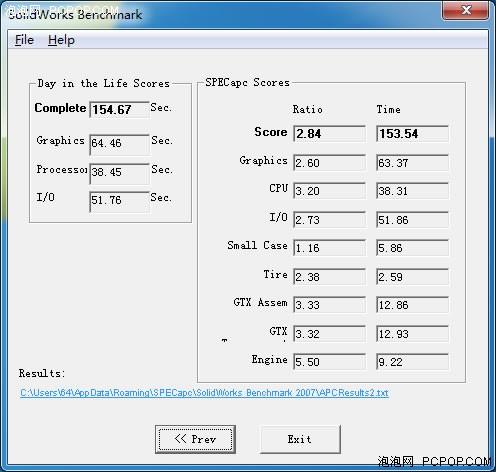Click the GTX Assem row label
The image size is (496, 472).
pos(260,303)
